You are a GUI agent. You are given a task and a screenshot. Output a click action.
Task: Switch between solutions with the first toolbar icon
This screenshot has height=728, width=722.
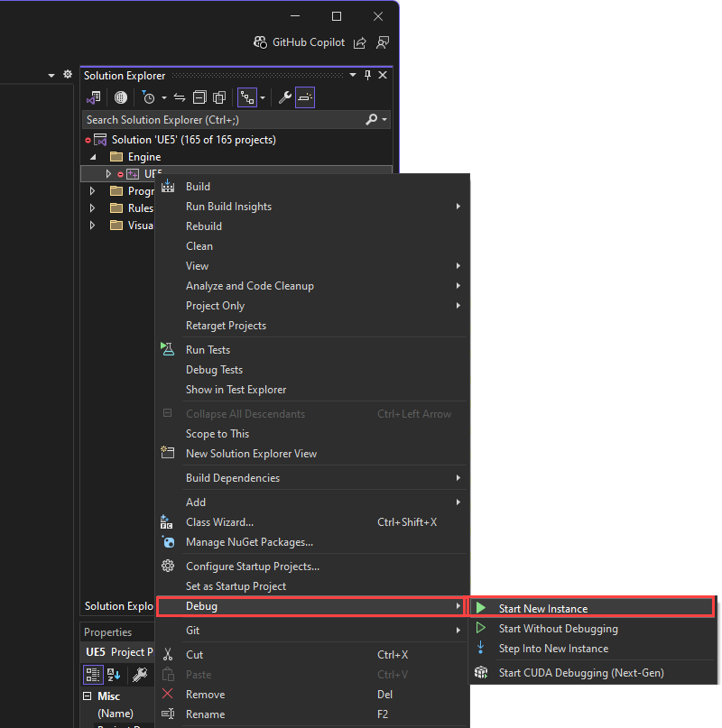tap(95, 97)
